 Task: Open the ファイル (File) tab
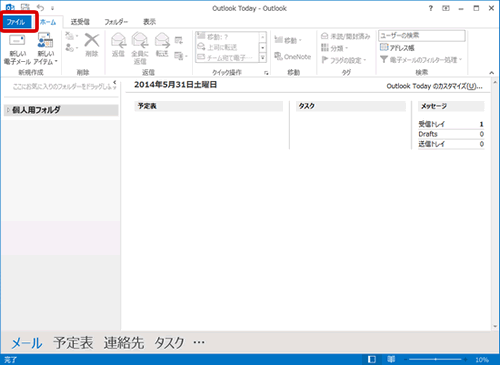click(16, 22)
